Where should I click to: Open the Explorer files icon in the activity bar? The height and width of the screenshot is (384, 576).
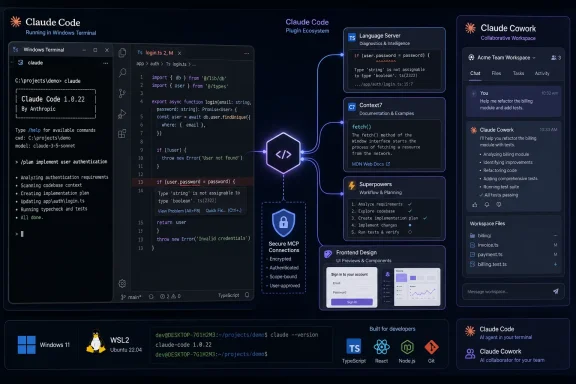(x=122, y=53)
